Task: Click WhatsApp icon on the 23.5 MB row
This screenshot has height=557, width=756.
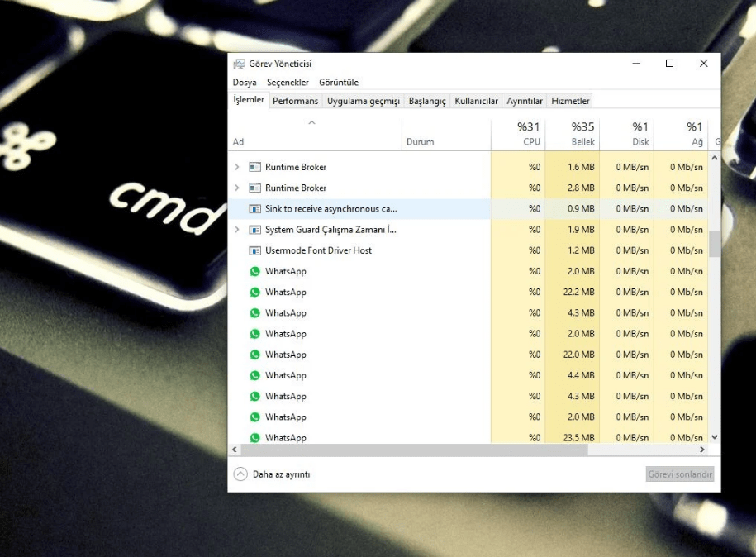Action: click(x=255, y=437)
